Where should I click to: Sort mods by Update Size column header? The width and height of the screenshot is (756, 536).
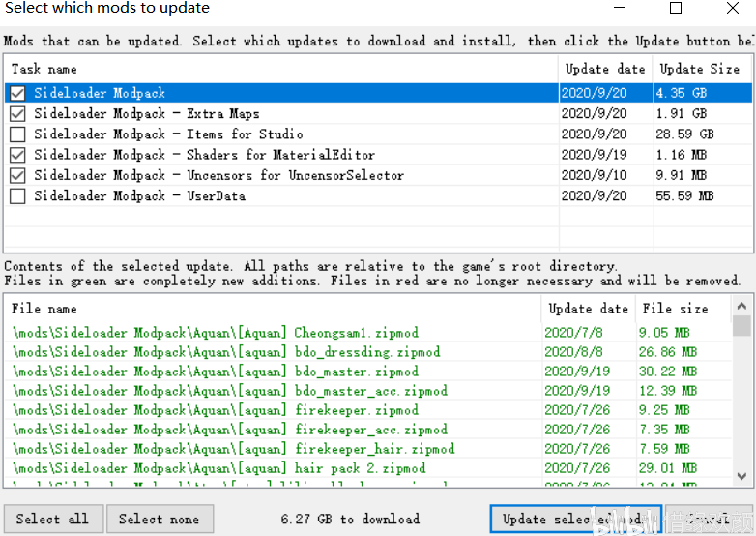(702, 69)
